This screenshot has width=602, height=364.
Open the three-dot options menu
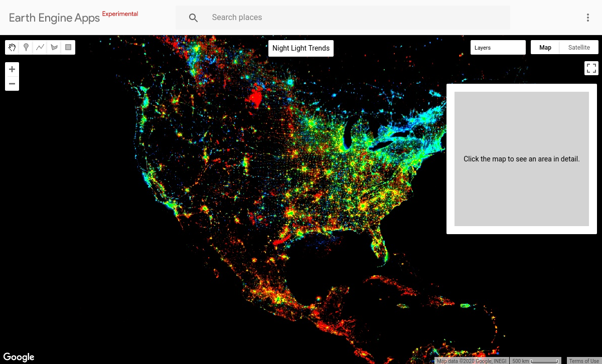click(x=587, y=17)
